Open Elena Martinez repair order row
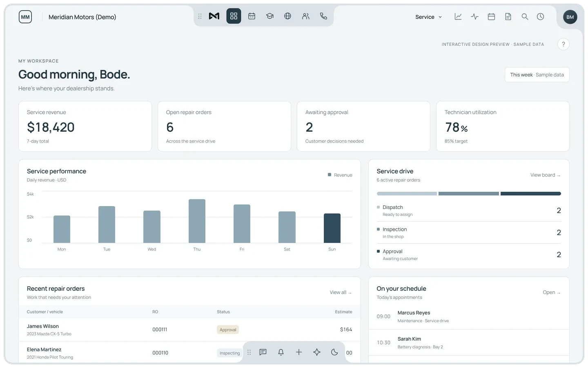This screenshot has height=368, width=588. (189, 352)
